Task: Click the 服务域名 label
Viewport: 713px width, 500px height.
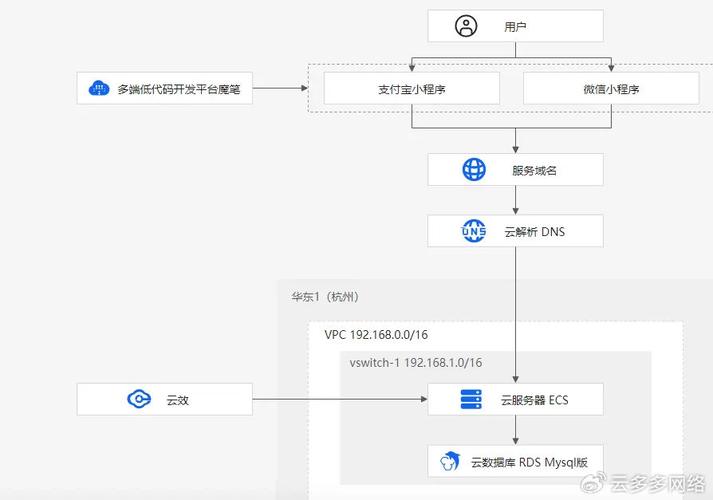Action: [x=534, y=170]
